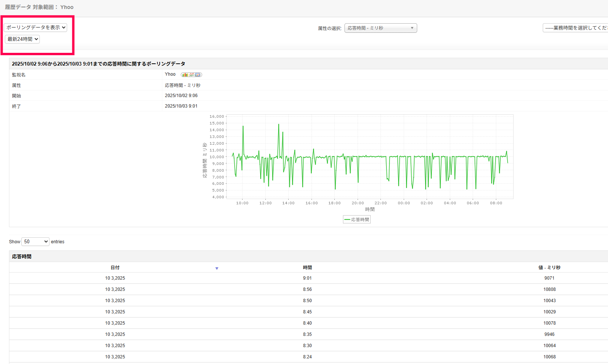Click the value 10808 in the 8:56 row
This screenshot has width=608, height=364.
pyautogui.click(x=550, y=289)
